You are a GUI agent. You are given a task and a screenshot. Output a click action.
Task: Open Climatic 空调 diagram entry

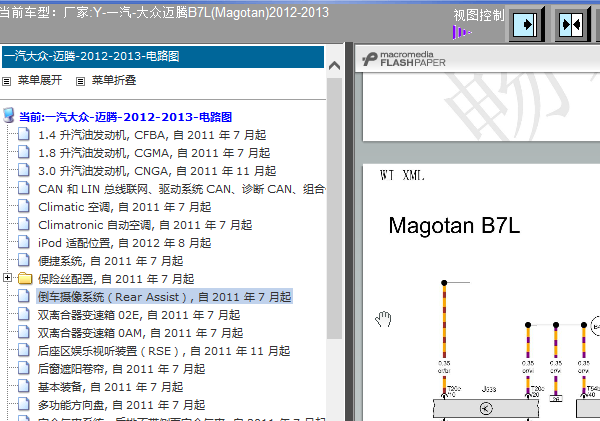coord(125,207)
